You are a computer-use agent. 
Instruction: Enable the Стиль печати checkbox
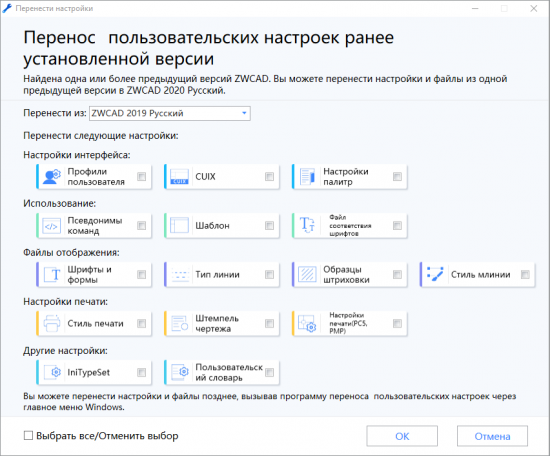tap(141, 323)
